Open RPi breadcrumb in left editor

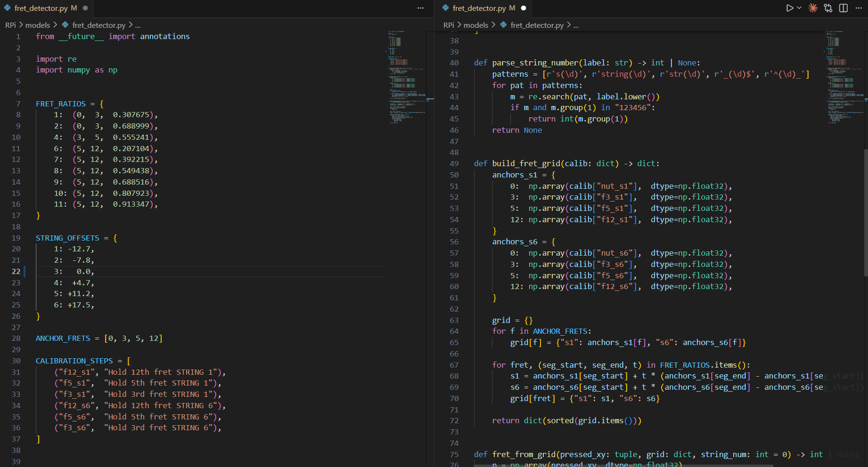10,25
